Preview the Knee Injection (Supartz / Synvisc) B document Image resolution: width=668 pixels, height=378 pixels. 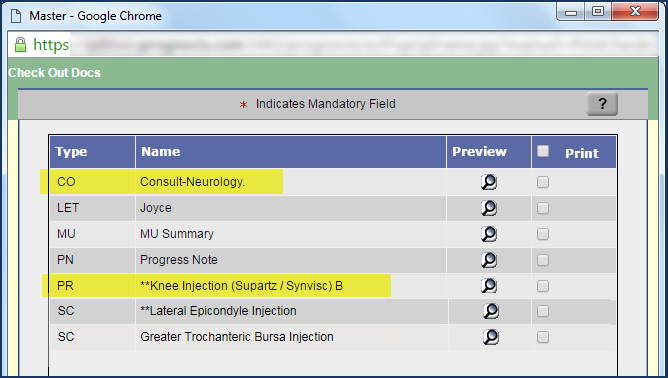pyautogui.click(x=489, y=286)
